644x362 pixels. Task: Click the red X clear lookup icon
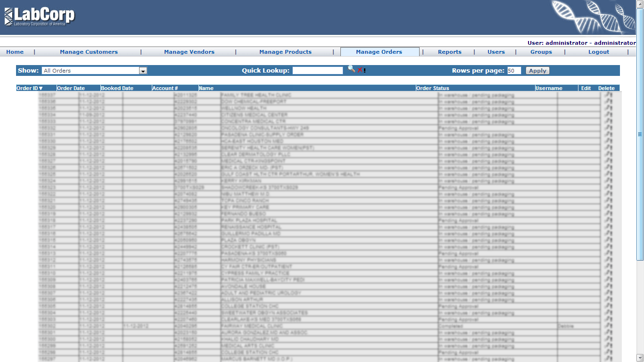point(360,70)
